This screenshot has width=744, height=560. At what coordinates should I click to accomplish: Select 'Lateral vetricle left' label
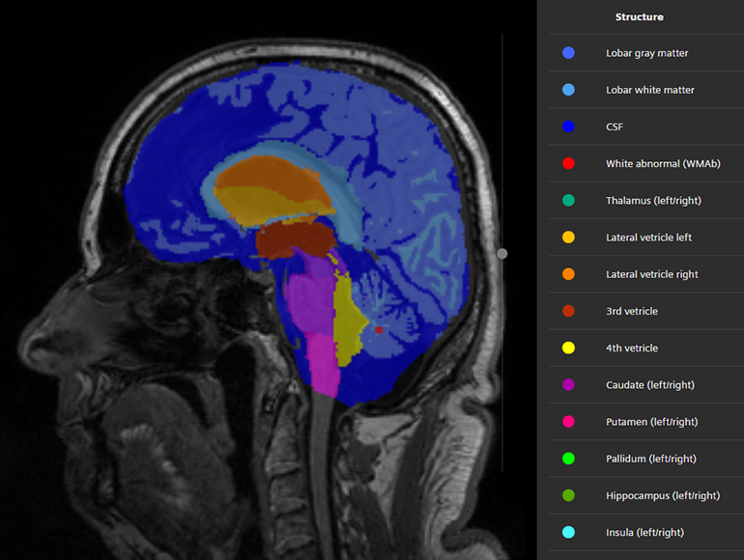[648, 238]
